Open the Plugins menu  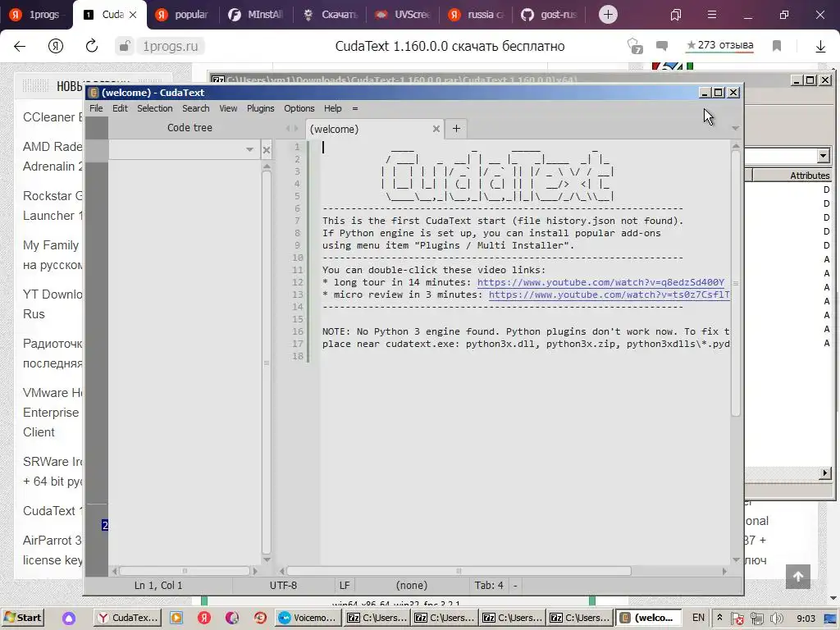tap(260, 108)
